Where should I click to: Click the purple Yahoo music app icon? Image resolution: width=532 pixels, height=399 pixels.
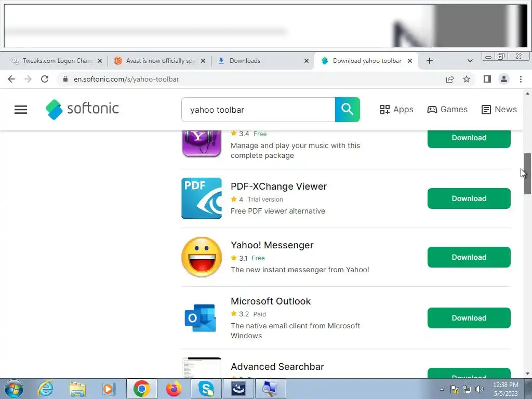pos(202,143)
